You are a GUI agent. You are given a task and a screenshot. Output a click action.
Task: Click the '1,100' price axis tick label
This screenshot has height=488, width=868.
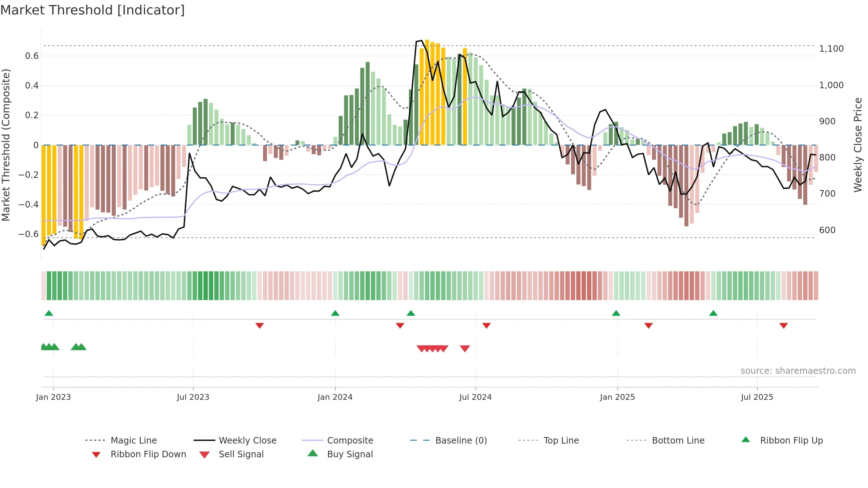pyautogui.click(x=831, y=49)
